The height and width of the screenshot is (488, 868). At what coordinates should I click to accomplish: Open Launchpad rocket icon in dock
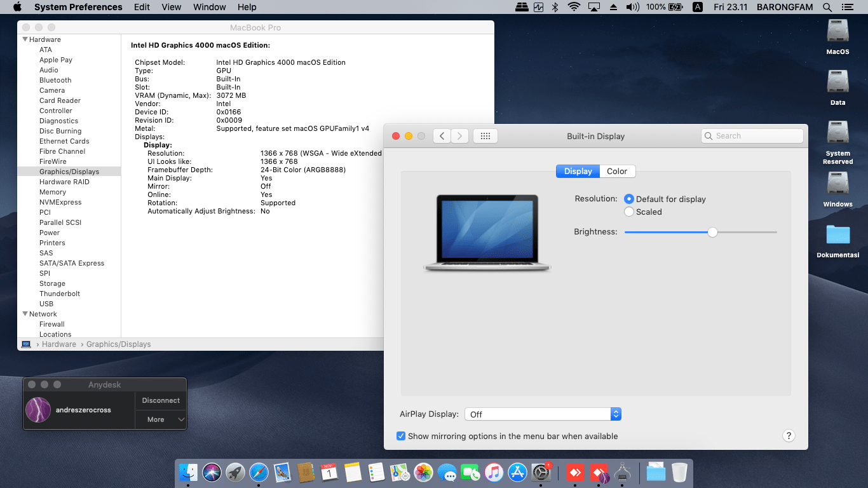click(235, 472)
